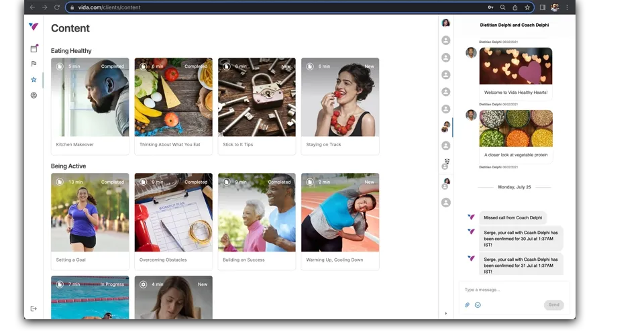The width and height of the screenshot is (644, 332).
Task: Click the address bar URL vida.com/clients/content
Action: [x=109, y=7]
